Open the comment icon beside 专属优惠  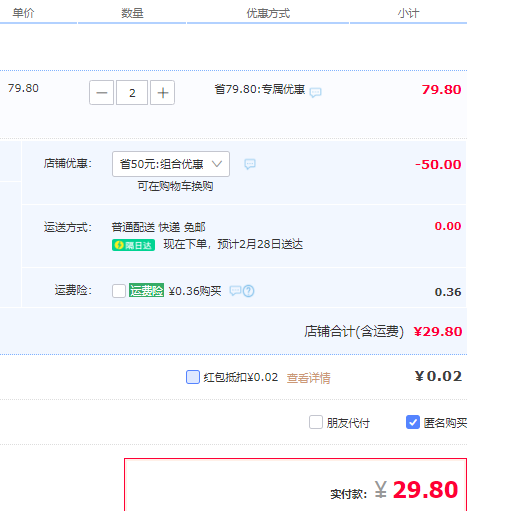tap(315, 92)
